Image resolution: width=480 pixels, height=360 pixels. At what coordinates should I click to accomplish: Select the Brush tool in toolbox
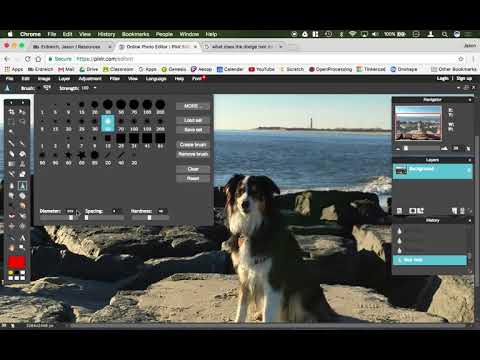click(22, 143)
